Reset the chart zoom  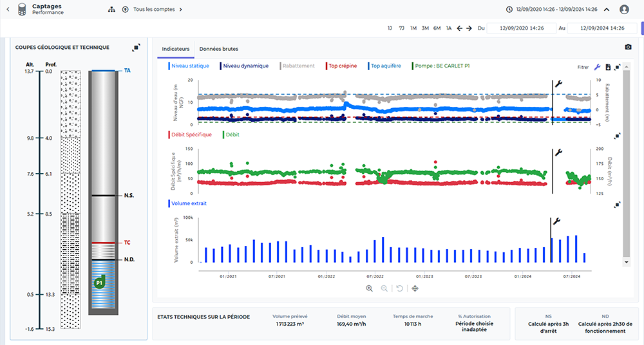[399, 288]
